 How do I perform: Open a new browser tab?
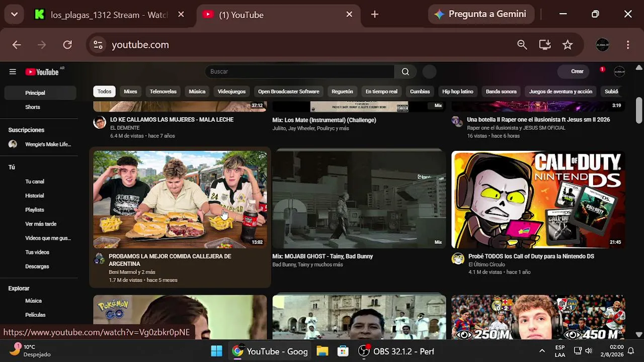tap(374, 15)
